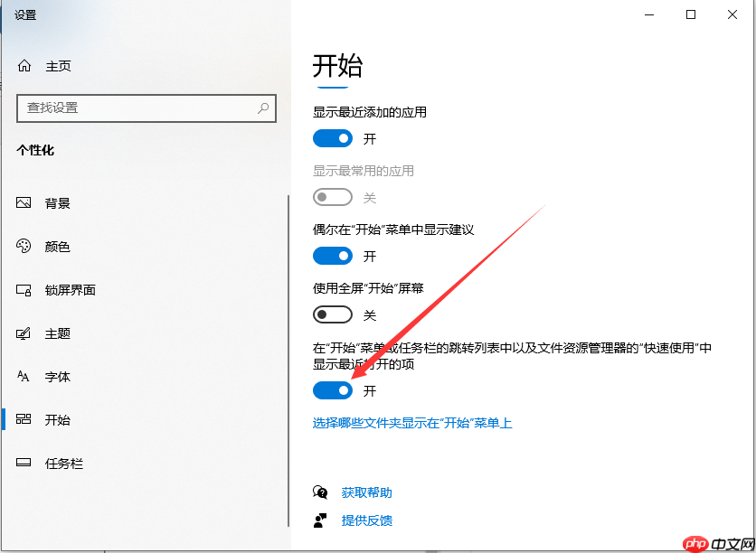Click the 提供反馈 (Give feedback) link

pos(365,521)
